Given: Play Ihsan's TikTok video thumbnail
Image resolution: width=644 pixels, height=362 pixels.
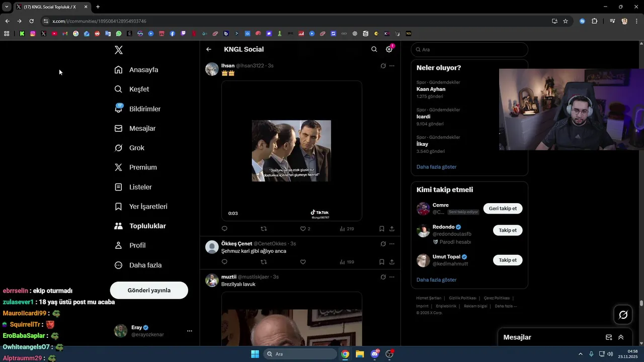Looking at the screenshot, I should click(291, 151).
